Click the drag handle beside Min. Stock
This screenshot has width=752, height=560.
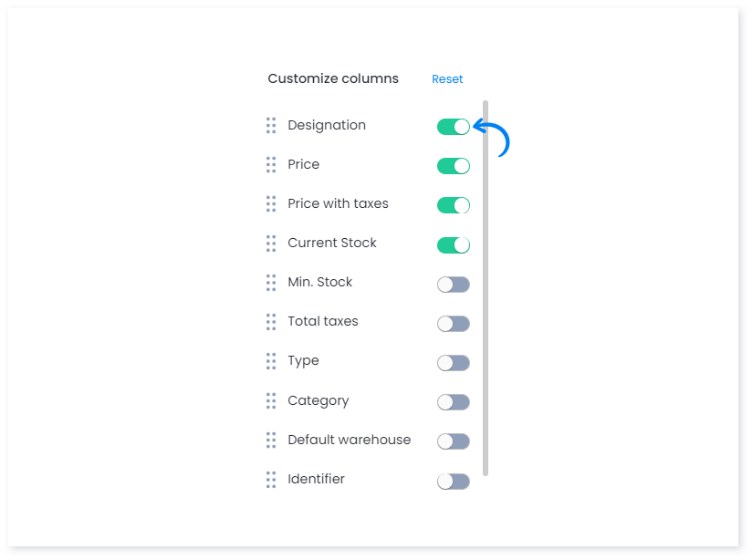click(270, 283)
